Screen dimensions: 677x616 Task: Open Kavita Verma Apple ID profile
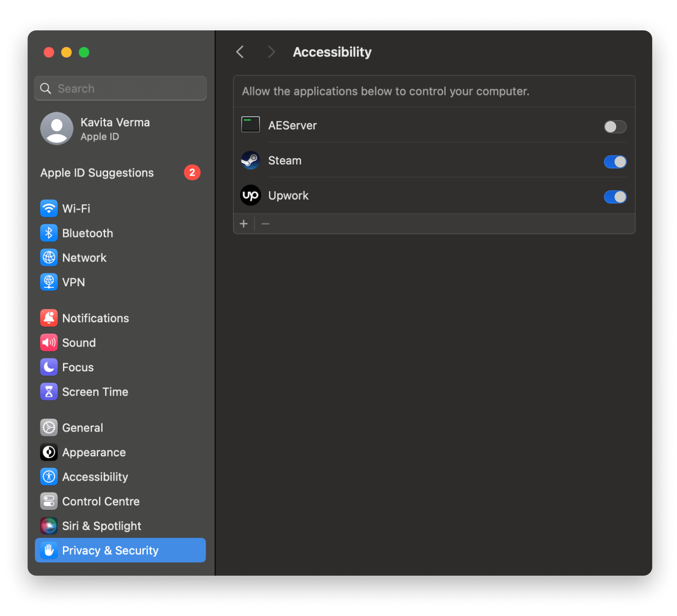[115, 129]
